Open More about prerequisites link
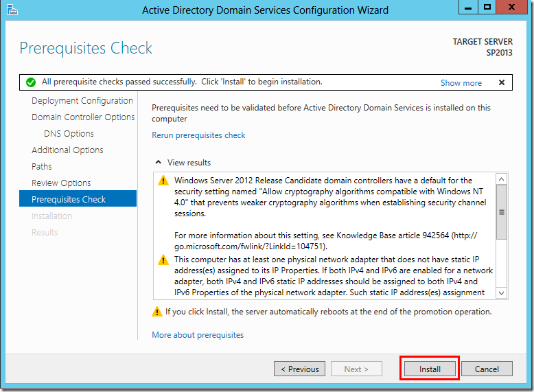This screenshot has width=534, height=392. point(198,335)
